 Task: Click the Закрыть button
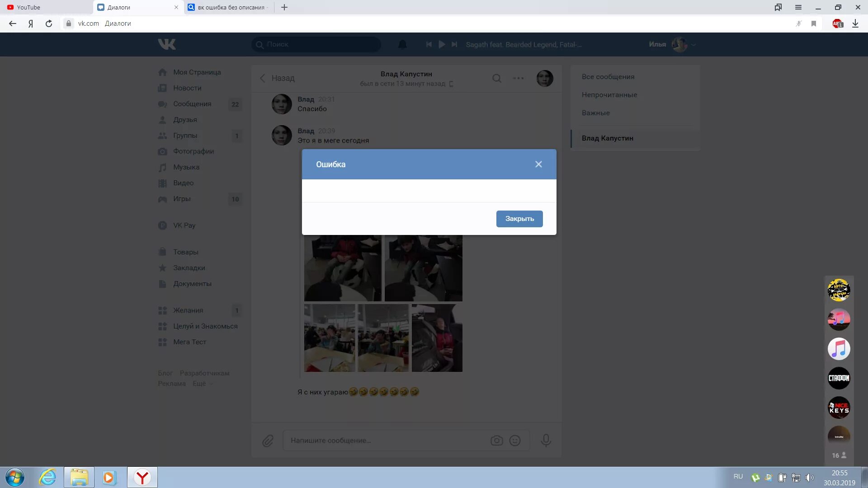tap(519, 219)
